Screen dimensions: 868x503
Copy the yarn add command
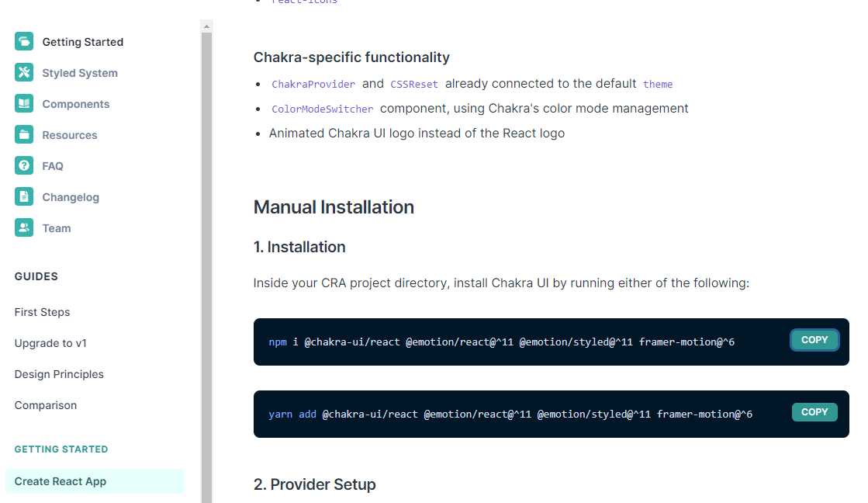click(814, 412)
